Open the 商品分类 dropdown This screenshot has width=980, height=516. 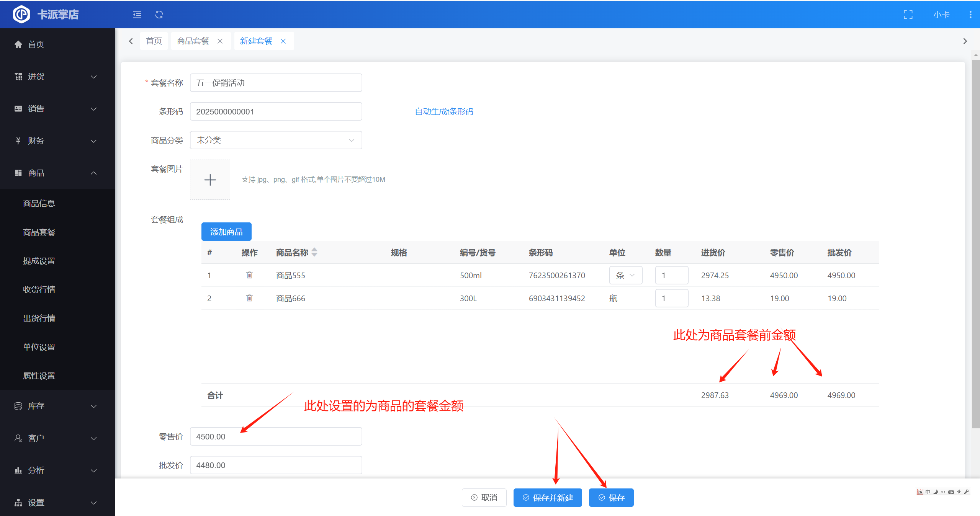point(276,140)
